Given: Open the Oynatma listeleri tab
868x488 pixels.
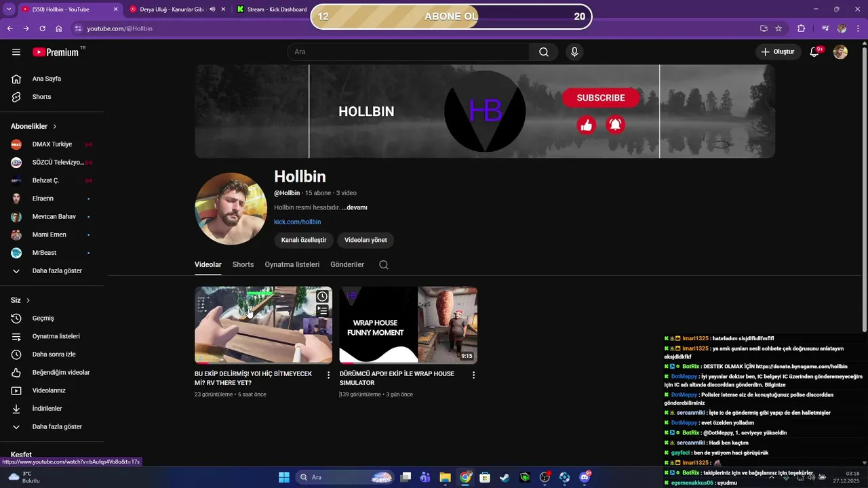Looking at the screenshot, I should [x=292, y=265].
